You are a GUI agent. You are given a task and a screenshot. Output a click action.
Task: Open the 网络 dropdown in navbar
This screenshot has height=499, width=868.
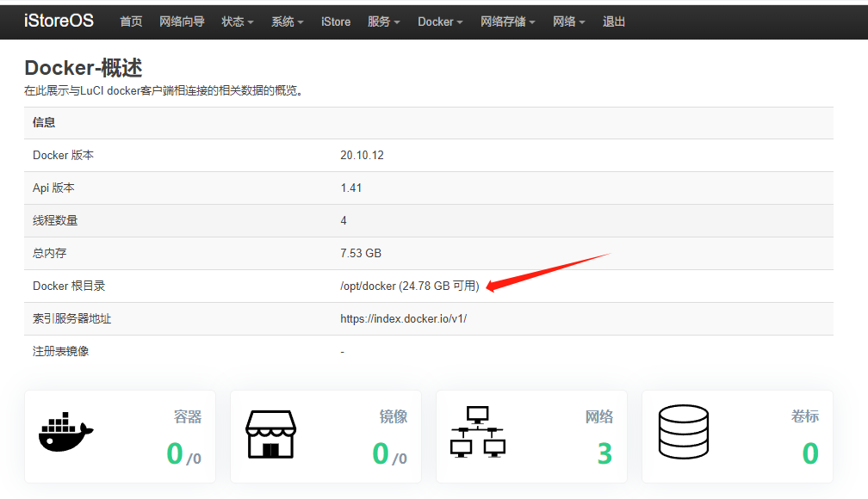point(568,22)
